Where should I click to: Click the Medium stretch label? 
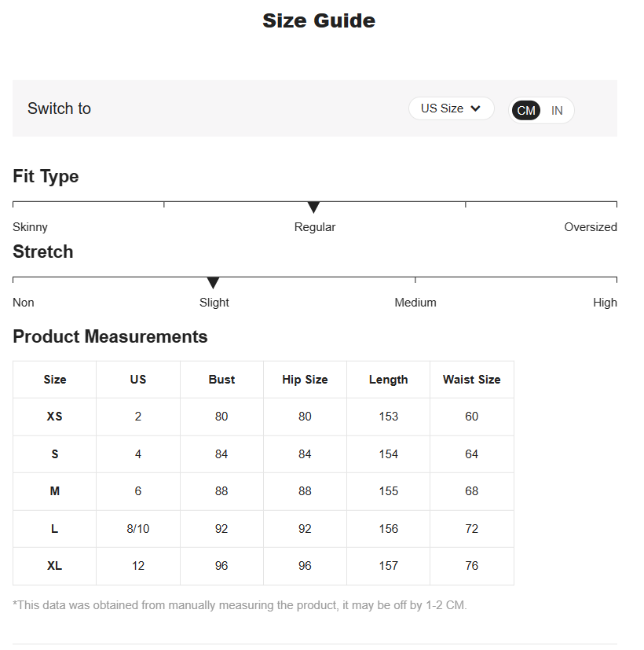pos(415,303)
